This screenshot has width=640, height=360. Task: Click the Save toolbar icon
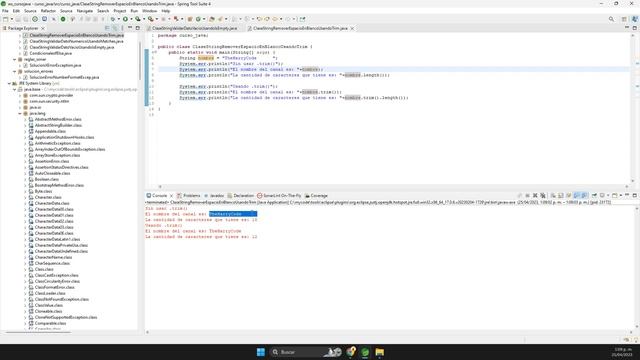[x=18, y=19]
